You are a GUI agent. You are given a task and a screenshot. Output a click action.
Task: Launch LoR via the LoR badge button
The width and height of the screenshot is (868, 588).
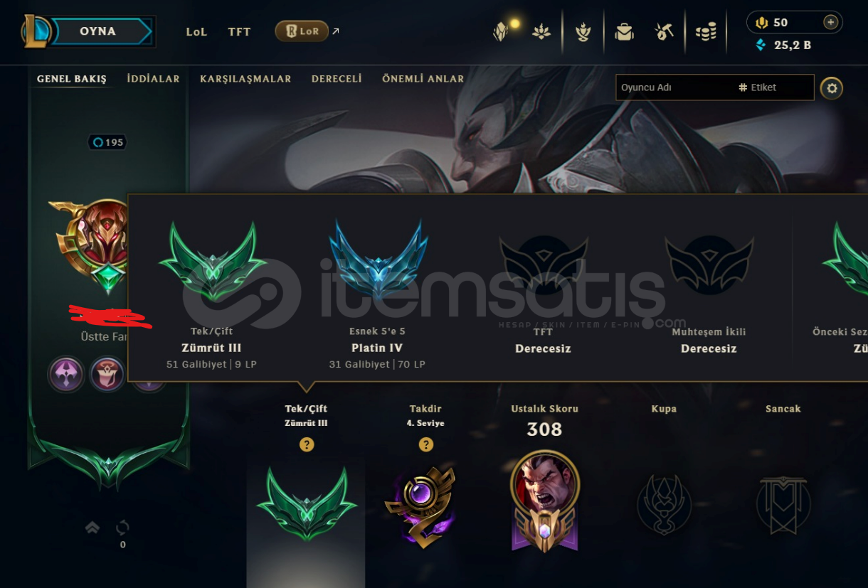(302, 31)
